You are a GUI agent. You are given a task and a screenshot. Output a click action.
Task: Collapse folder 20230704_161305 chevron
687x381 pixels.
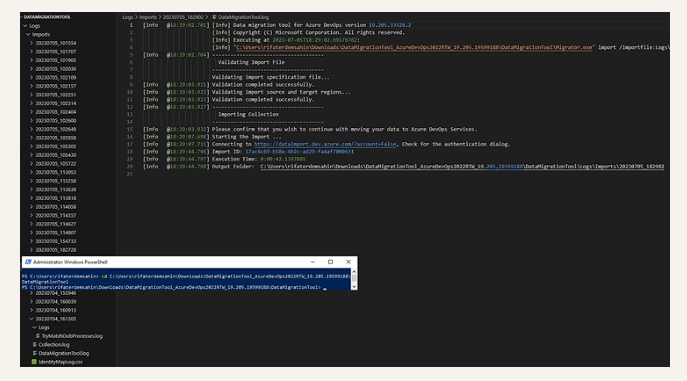pyautogui.click(x=31, y=319)
